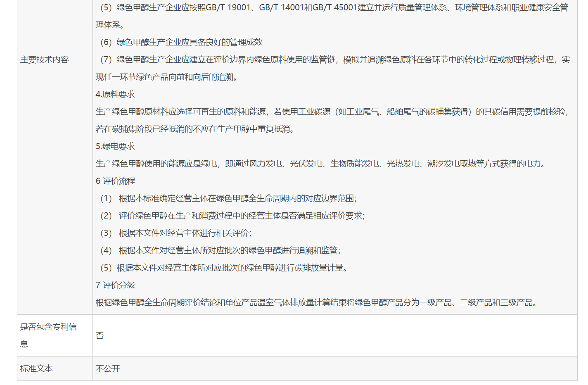Click the 标准文本 row label

pos(36,368)
